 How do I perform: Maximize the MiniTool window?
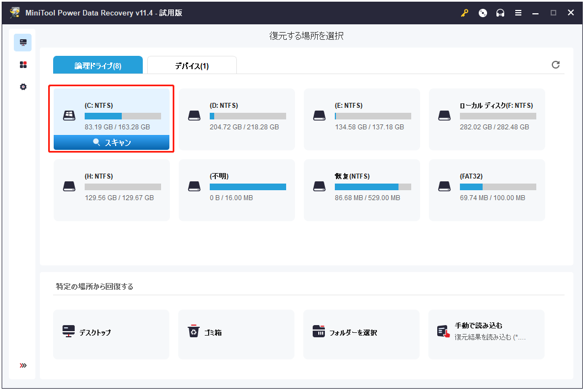[x=553, y=13]
